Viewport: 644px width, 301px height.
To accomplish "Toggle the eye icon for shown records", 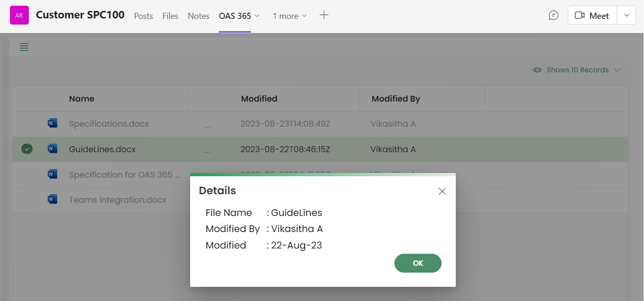I will pos(537,70).
